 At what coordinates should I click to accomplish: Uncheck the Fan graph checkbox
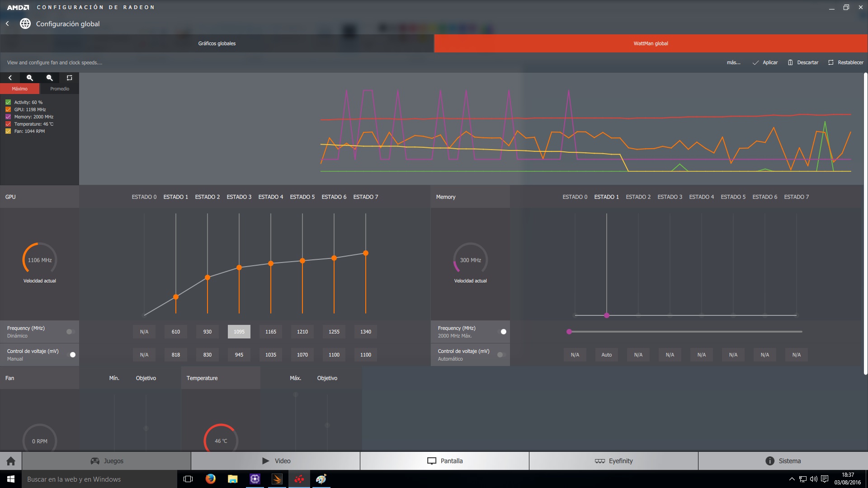click(8, 131)
